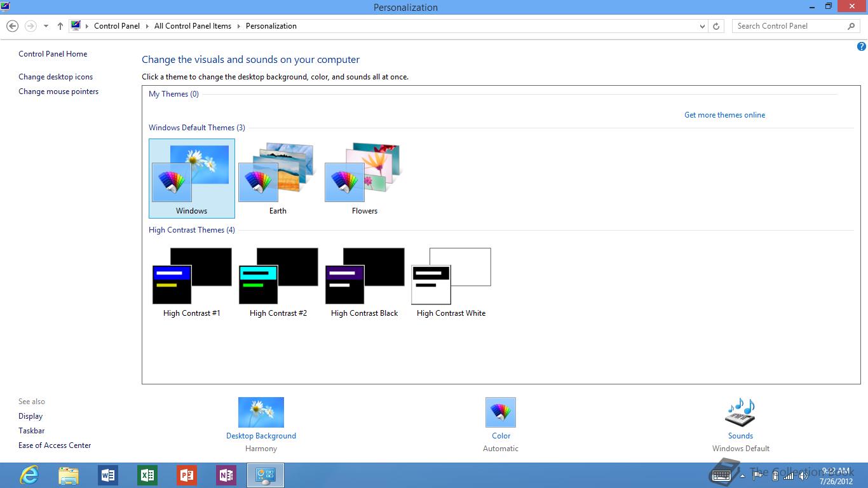Show hidden tray icons arrow
The height and width of the screenshot is (488, 868).
click(742, 475)
